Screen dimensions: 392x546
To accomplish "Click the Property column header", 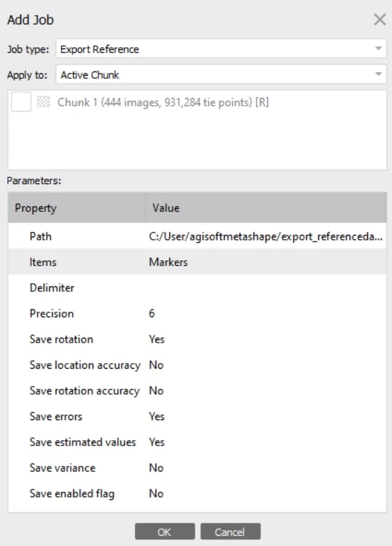I will pos(76,208).
